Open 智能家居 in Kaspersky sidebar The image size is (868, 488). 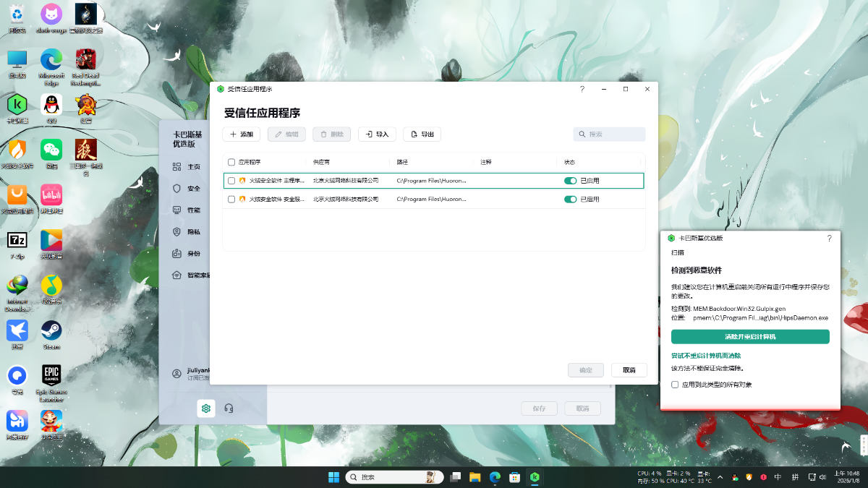(191, 275)
